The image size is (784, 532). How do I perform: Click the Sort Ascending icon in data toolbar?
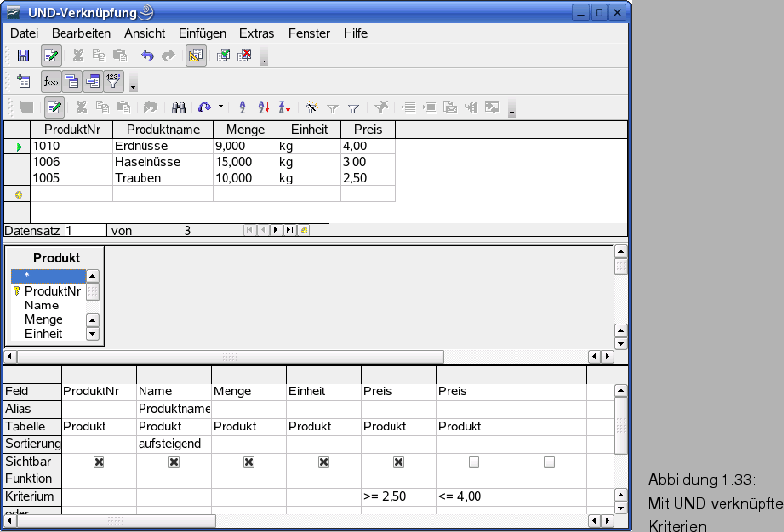(x=242, y=107)
